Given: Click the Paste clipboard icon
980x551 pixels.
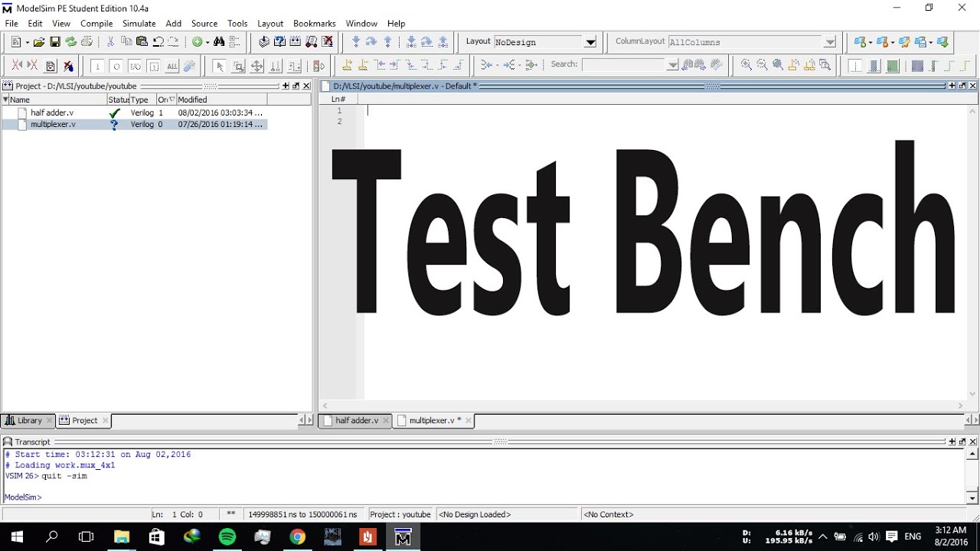Looking at the screenshot, I should tap(142, 42).
